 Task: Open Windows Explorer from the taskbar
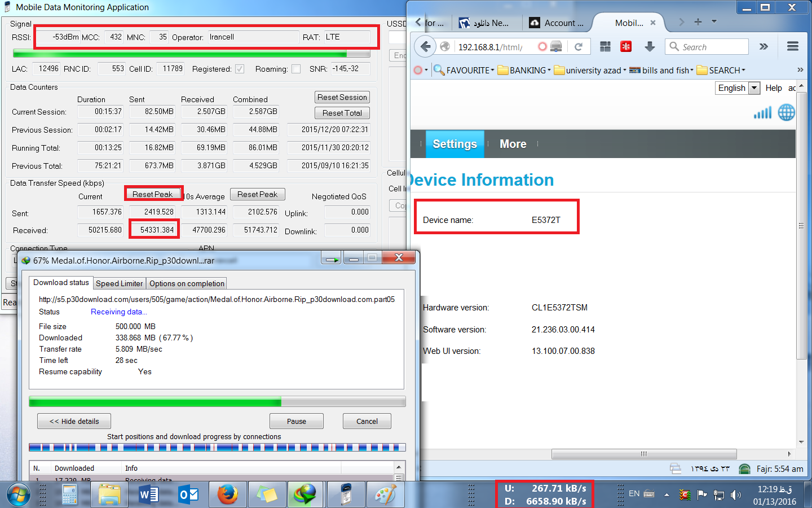(109, 495)
